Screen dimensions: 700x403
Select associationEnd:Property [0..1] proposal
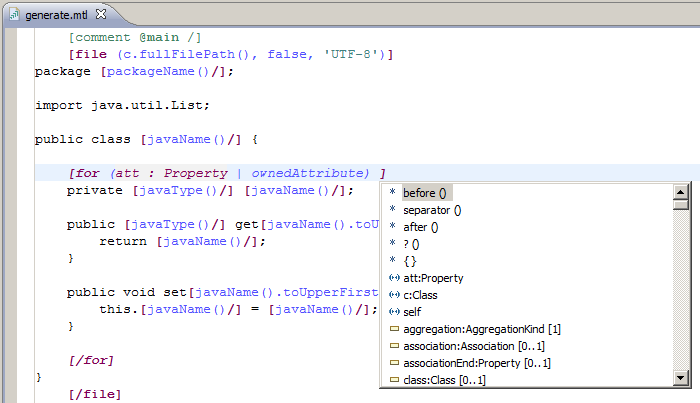(477, 363)
